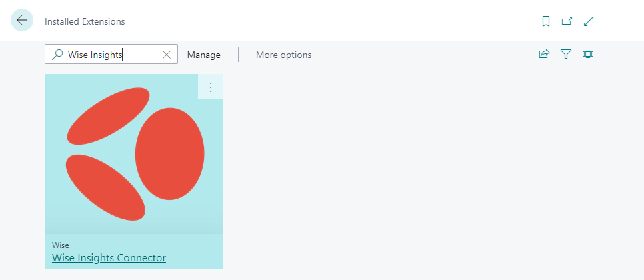
Task: Click the share icon in the action bar
Action: [x=544, y=55]
